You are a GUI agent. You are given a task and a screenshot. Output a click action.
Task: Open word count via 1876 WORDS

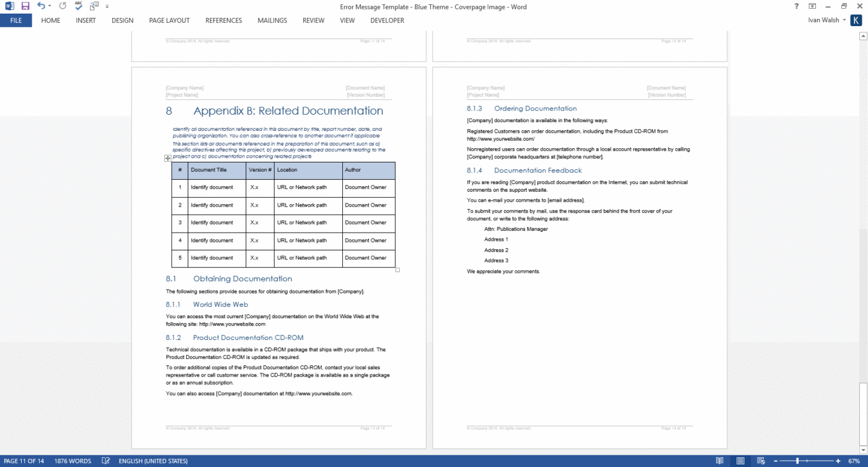click(73, 461)
